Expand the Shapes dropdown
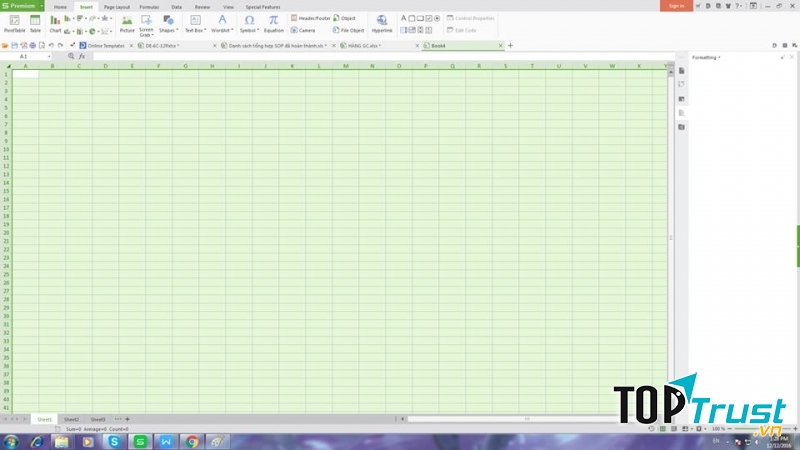 (x=168, y=30)
